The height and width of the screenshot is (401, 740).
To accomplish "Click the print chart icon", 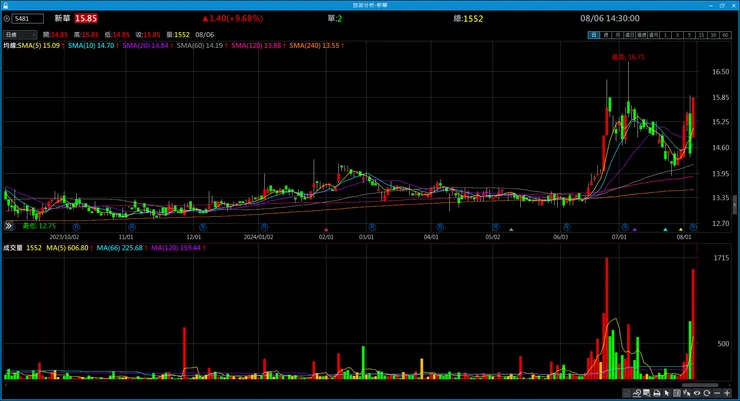I will 657,393.
